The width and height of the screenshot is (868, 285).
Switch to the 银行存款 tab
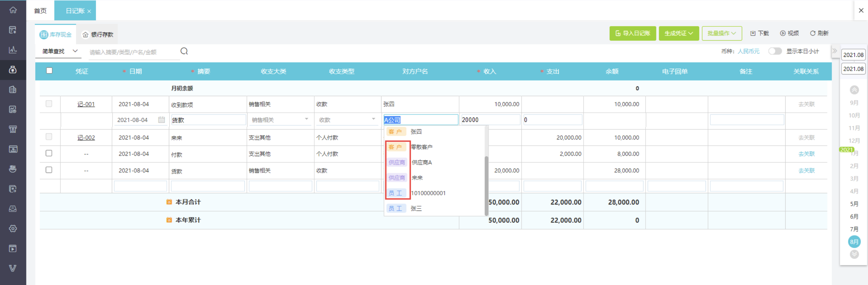(x=98, y=35)
